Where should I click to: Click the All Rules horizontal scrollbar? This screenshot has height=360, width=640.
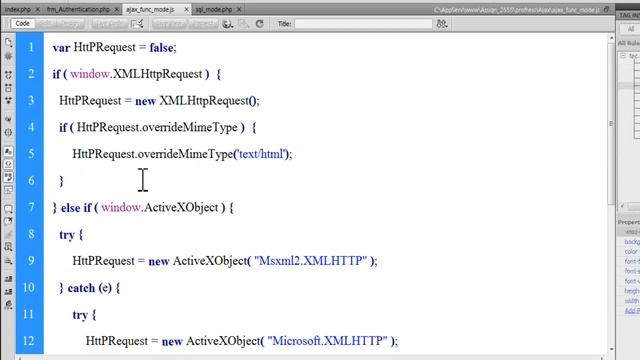click(x=630, y=206)
